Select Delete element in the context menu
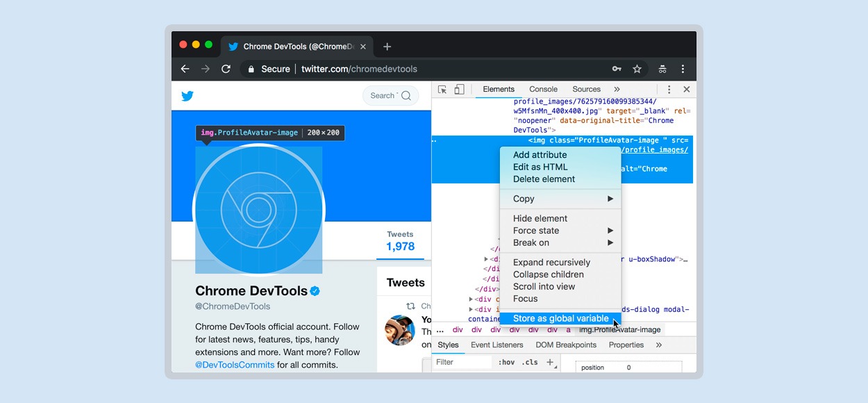The width and height of the screenshot is (868, 403). (560, 179)
